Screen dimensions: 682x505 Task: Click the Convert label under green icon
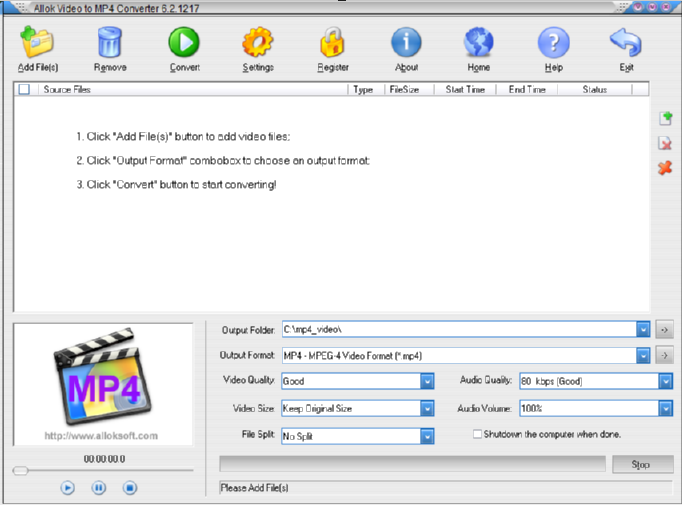pos(185,67)
